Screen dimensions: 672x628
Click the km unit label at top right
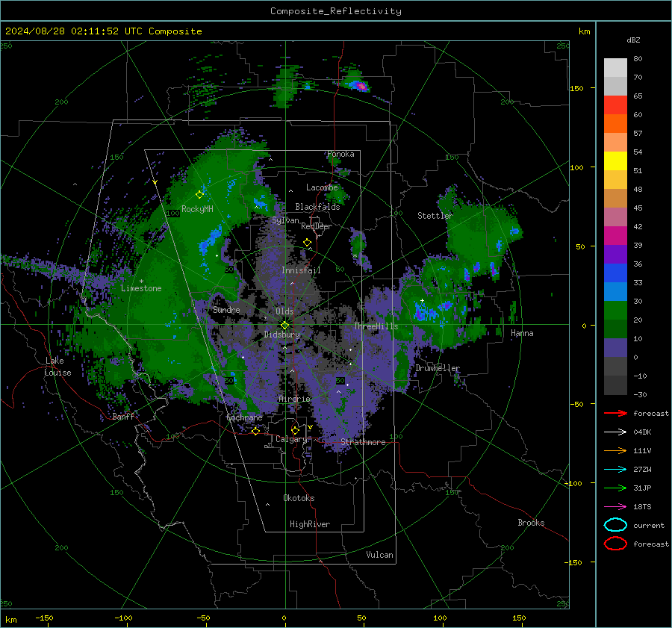coord(584,31)
